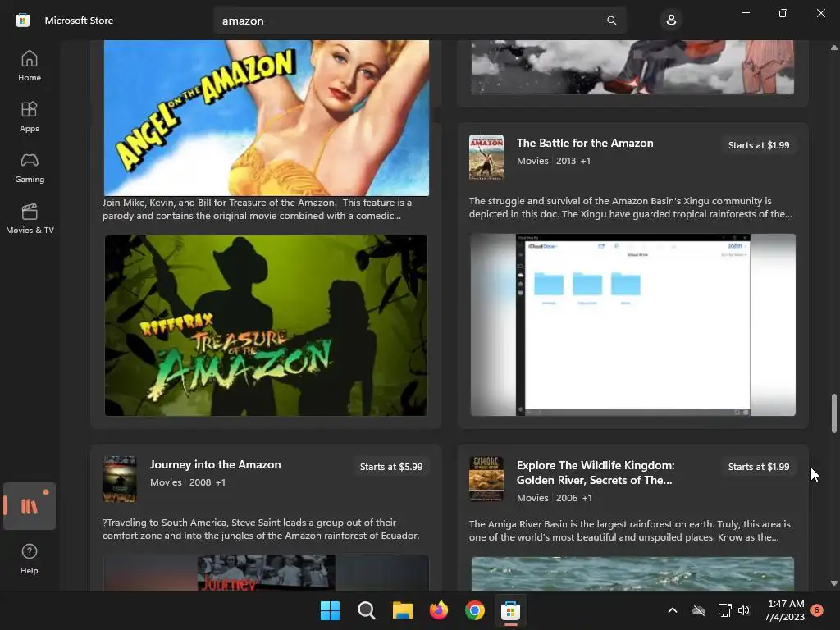Screen dimensions: 840x630
Task: Click the Xingu community description text
Action: tap(631, 208)
